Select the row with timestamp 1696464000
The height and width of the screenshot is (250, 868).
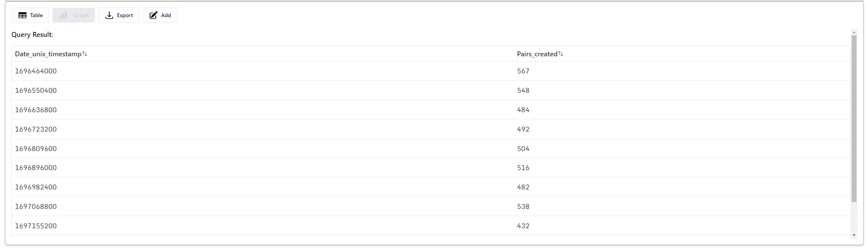point(431,71)
